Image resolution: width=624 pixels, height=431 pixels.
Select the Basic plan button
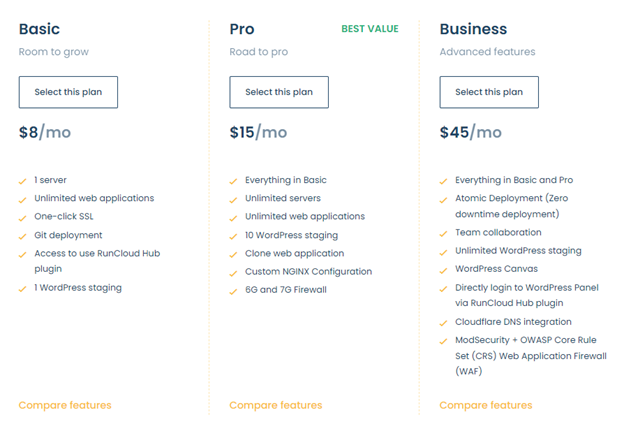click(x=68, y=92)
